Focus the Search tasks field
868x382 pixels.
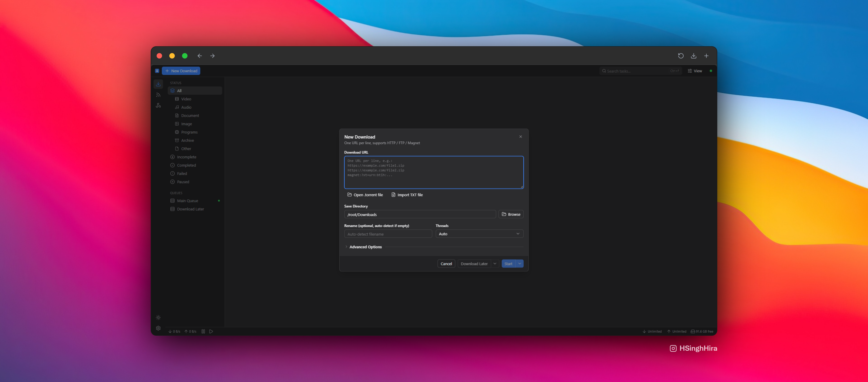[641, 71]
